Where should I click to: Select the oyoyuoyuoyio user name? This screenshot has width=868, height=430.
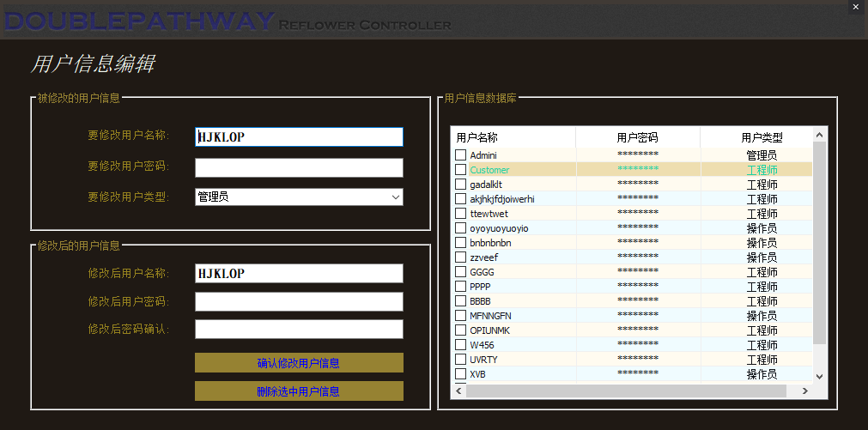499,228
